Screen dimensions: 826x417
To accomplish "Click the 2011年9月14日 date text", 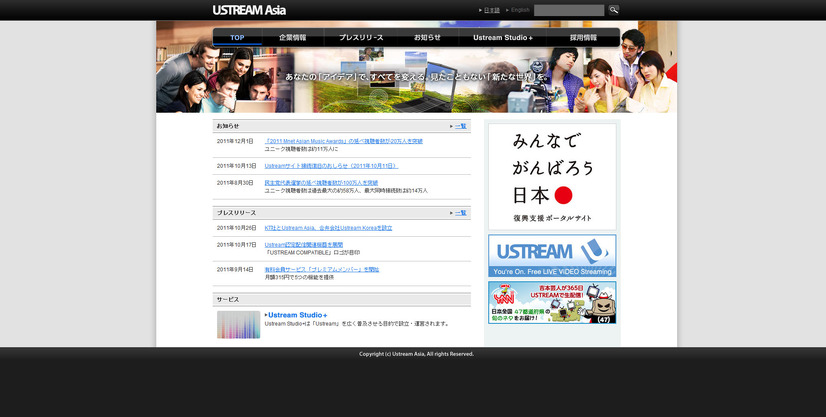I will [x=235, y=270].
